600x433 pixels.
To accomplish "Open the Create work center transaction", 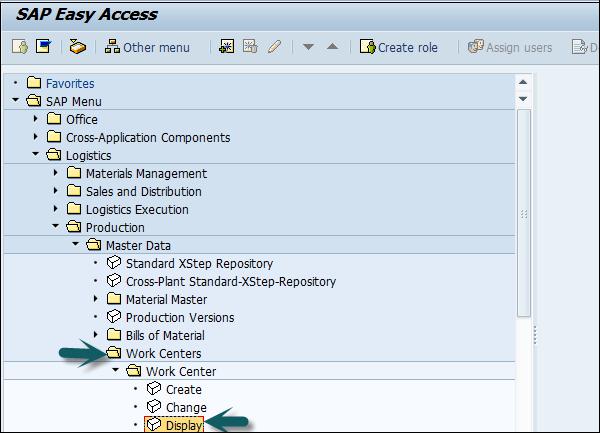I will tap(183, 389).
